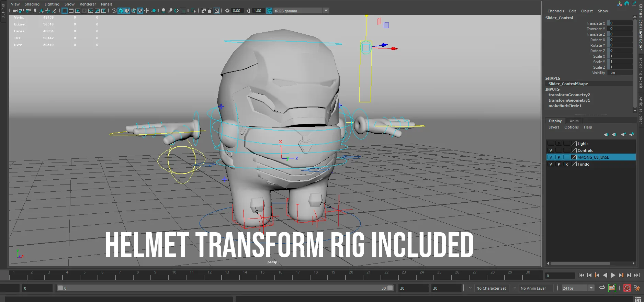
Task: Toggle the Use All Lights bulb icon
Action: tap(147, 11)
